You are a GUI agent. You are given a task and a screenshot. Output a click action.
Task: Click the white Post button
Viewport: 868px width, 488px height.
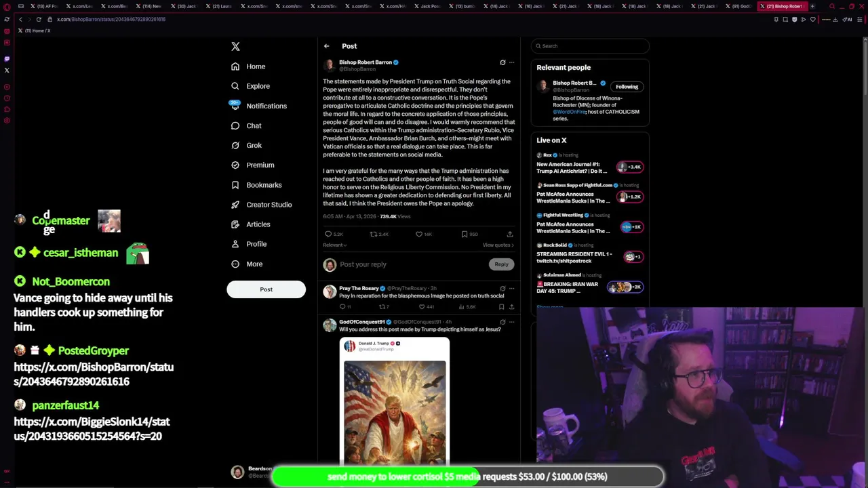(x=266, y=289)
